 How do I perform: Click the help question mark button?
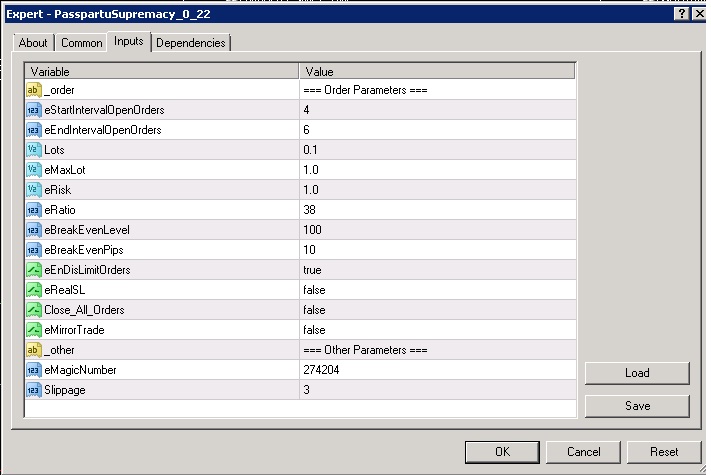click(x=682, y=14)
